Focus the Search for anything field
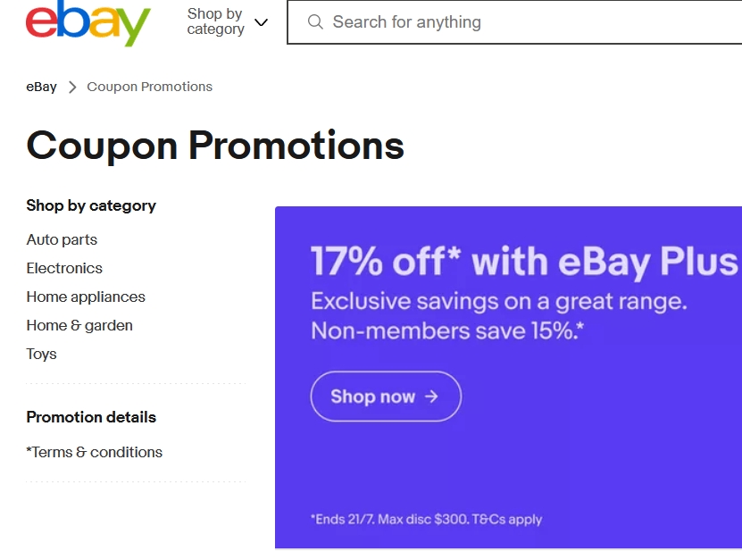 [515, 21]
